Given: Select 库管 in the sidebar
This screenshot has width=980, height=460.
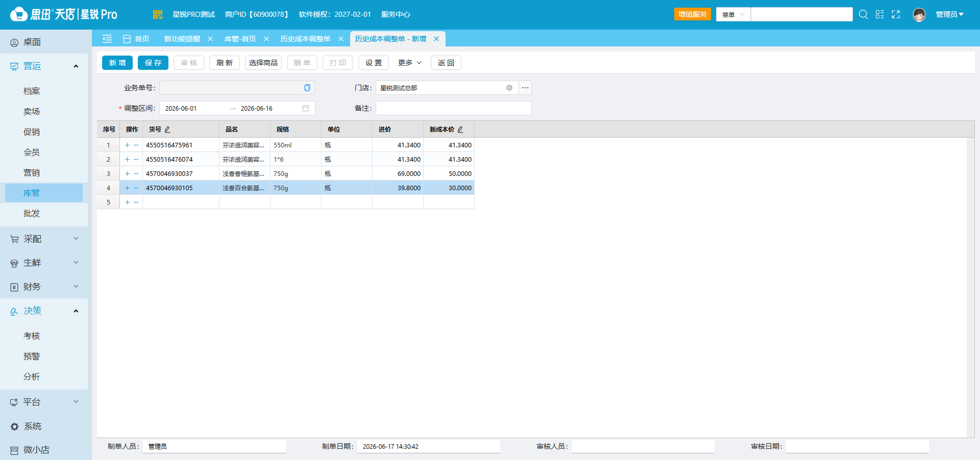Looking at the screenshot, I should point(44,193).
